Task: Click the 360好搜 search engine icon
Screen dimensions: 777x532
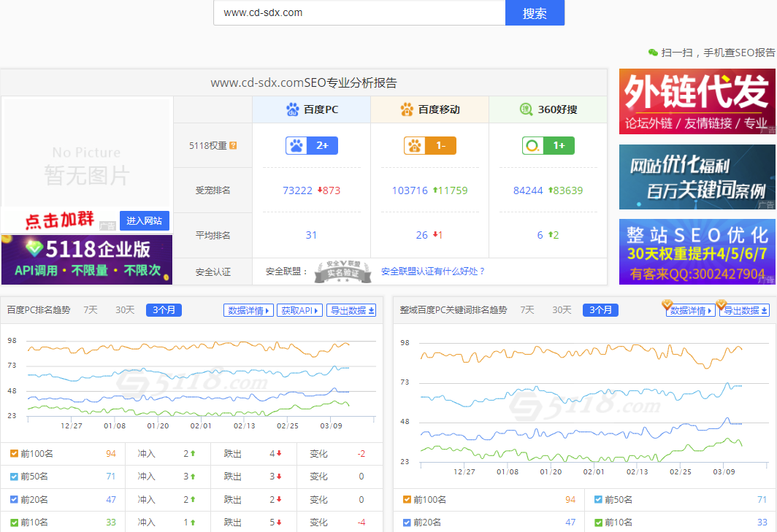Action: point(526,108)
